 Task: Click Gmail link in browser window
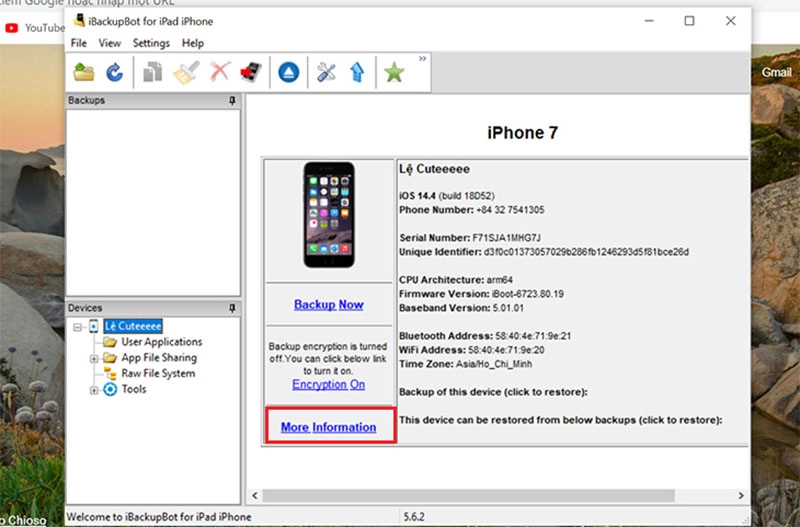pos(777,72)
